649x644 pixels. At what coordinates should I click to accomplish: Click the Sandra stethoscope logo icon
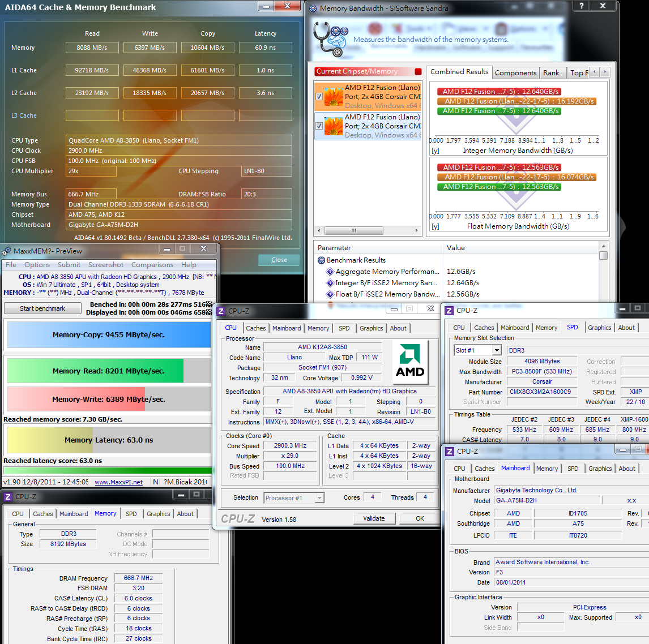330,39
